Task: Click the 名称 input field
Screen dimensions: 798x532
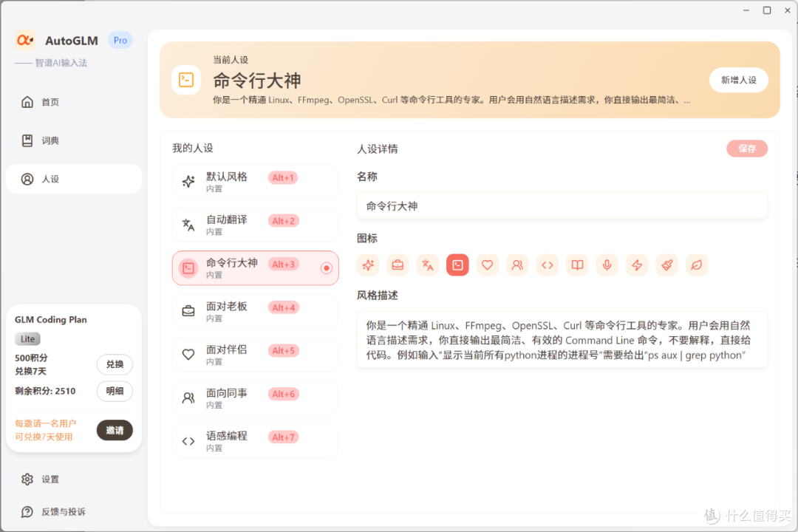Action: (x=562, y=205)
